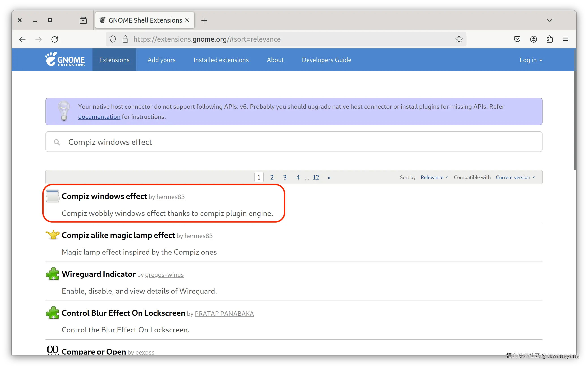This screenshot has width=588, height=368.
Task: Click the Firefox reload page icon
Action: click(55, 39)
